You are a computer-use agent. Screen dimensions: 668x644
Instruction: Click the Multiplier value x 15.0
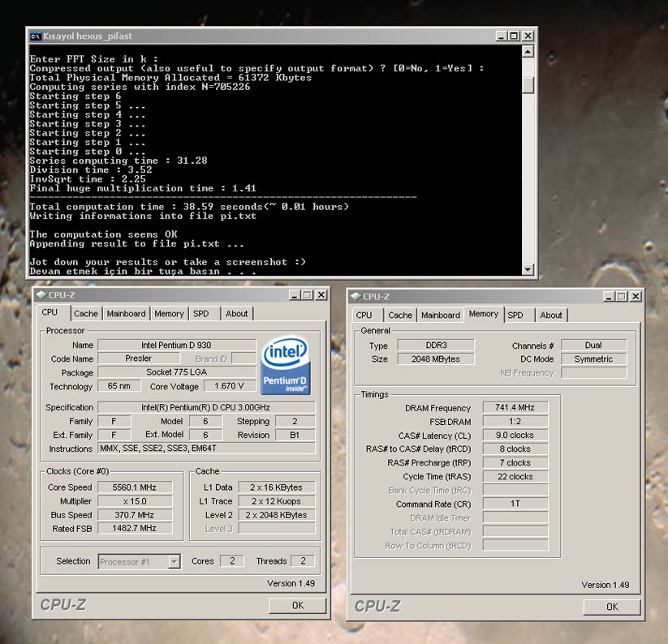(135, 501)
